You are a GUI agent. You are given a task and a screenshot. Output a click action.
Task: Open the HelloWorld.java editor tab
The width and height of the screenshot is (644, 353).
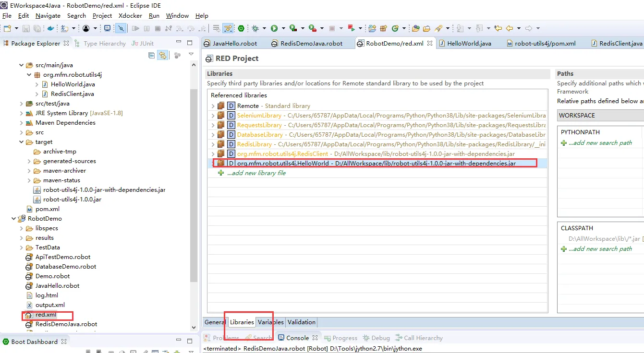point(465,43)
